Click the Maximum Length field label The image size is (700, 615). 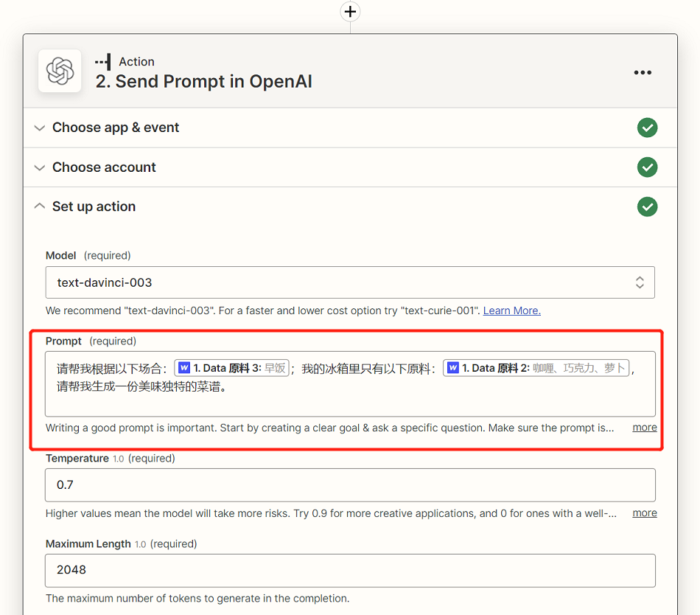click(88, 544)
